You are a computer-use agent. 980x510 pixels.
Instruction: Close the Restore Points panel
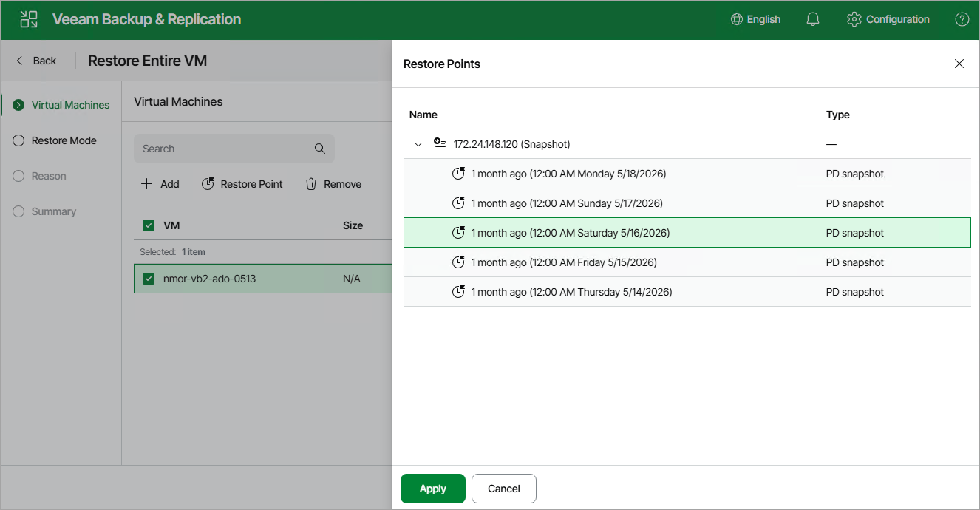coord(959,64)
